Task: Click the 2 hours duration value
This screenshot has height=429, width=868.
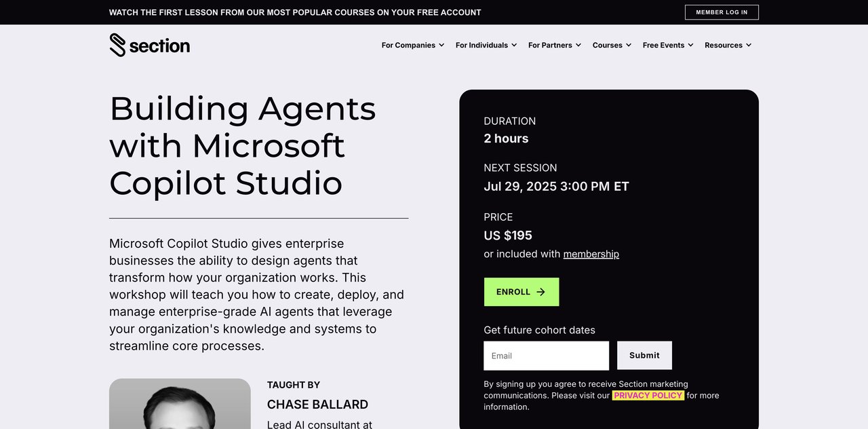Action: tap(506, 138)
